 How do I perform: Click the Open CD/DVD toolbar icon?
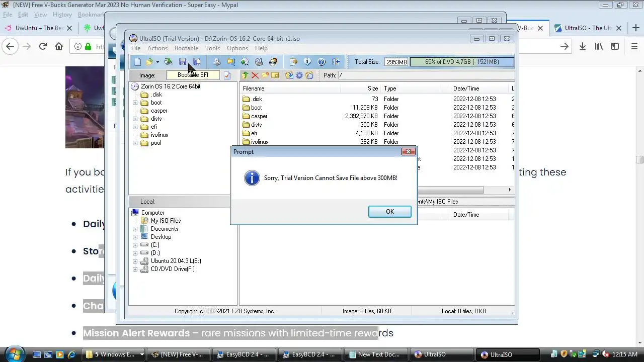coord(169,62)
